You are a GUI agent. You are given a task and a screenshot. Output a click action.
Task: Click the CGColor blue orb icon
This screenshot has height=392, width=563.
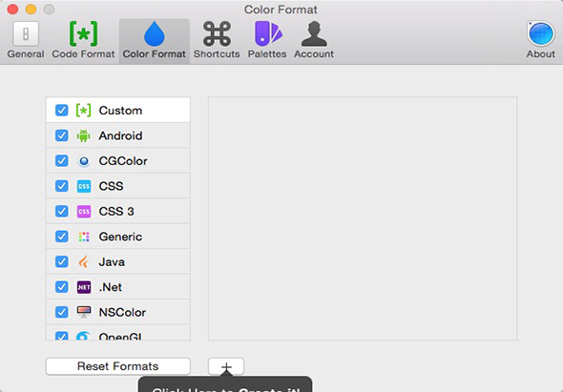[x=84, y=161]
